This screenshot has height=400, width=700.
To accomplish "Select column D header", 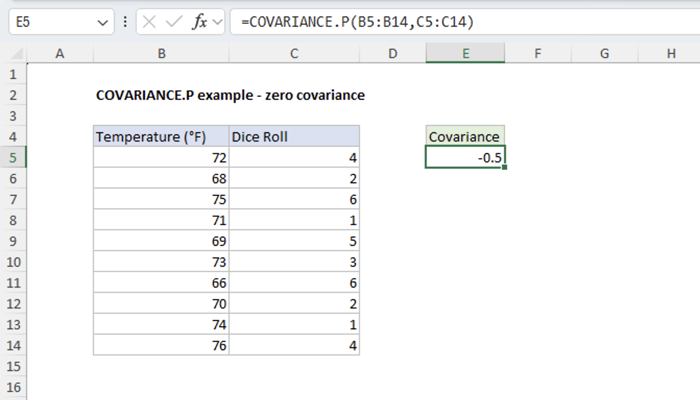I will pyautogui.click(x=392, y=54).
